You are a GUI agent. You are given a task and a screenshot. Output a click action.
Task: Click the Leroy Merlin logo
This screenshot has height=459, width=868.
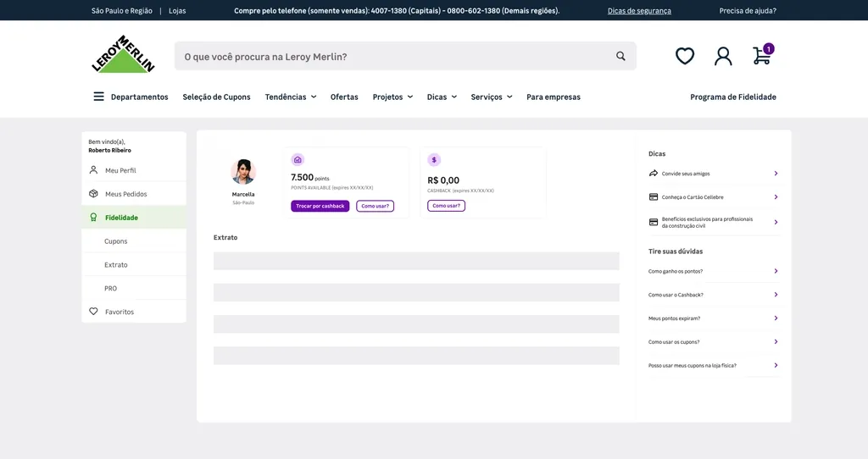tap(123, 54)
